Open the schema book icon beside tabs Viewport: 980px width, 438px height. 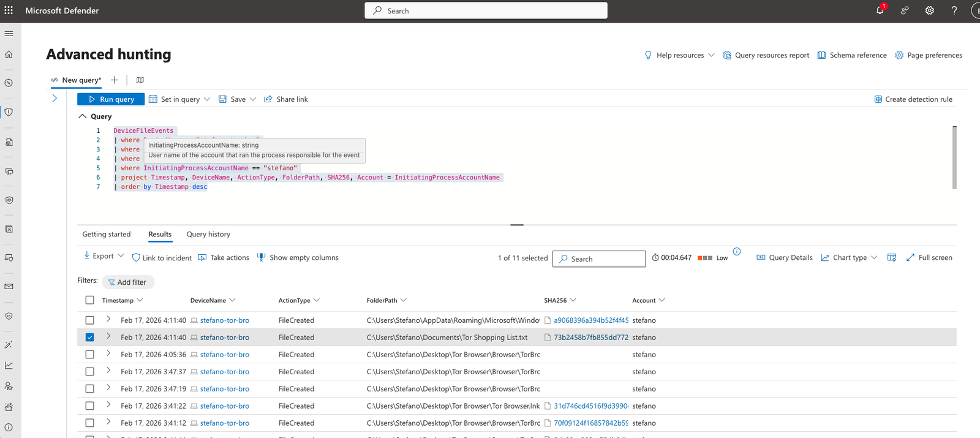click(140, 80)
